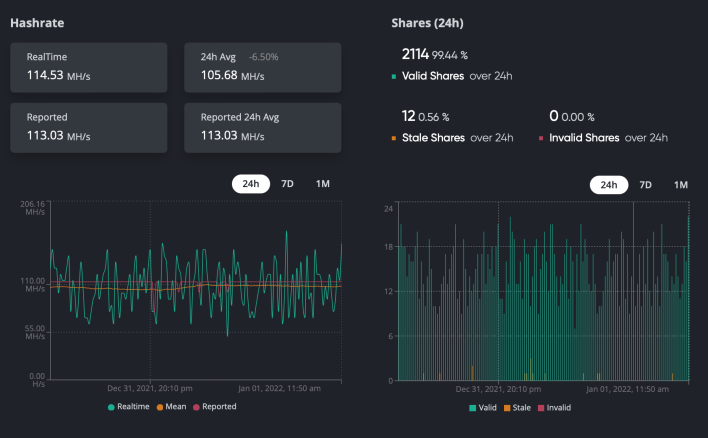
Task: Switch Hashrate chart to 7D range
Action: pos(287,184)
